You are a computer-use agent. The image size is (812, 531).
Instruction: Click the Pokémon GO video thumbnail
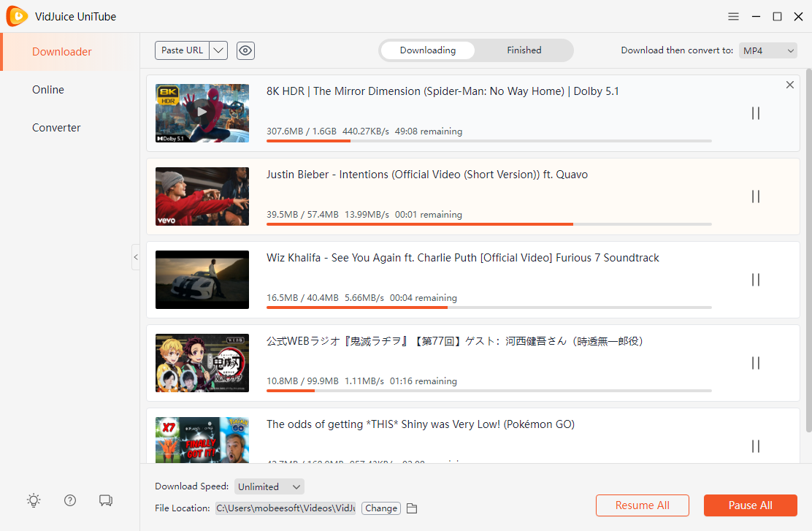[202, 440]
